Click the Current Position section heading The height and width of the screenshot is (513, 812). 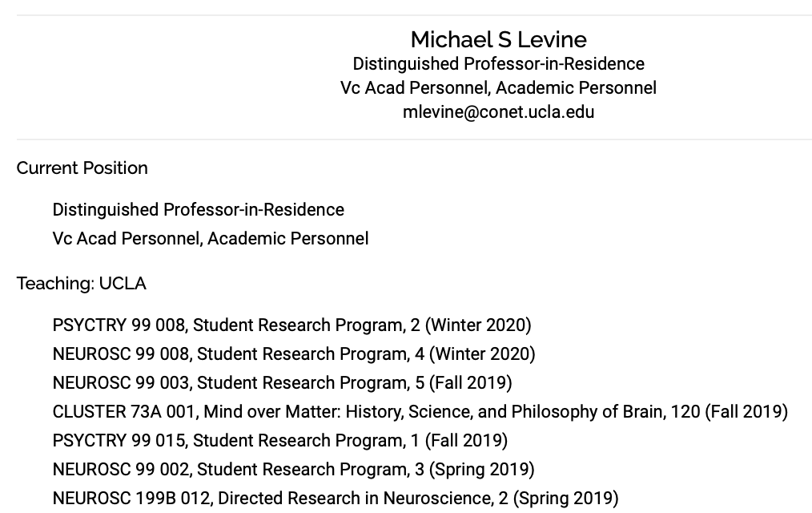click(82, 168)
